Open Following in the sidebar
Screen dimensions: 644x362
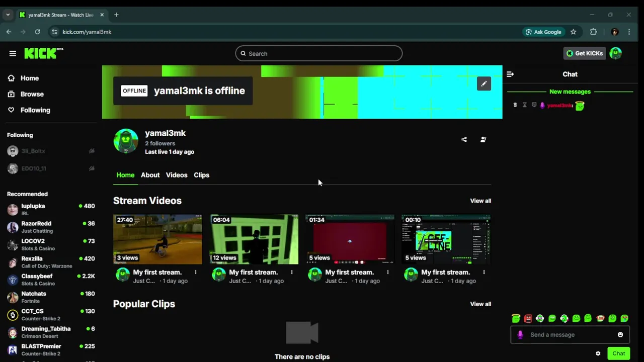(29, 110)
